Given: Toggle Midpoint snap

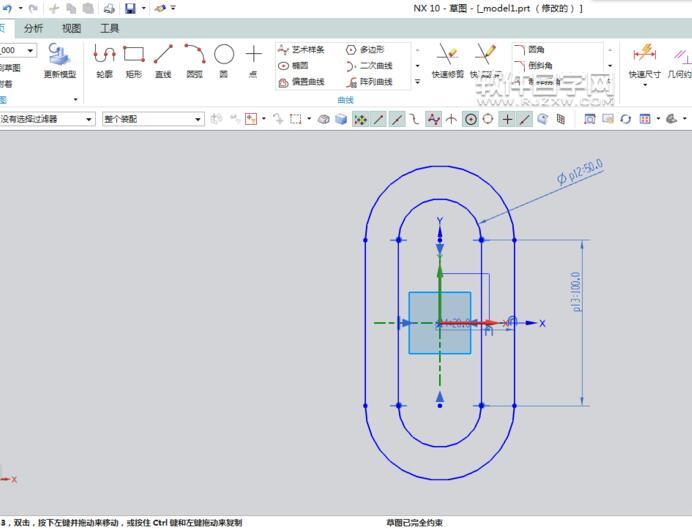Looking at the screenshot, I should pos(397,119).
